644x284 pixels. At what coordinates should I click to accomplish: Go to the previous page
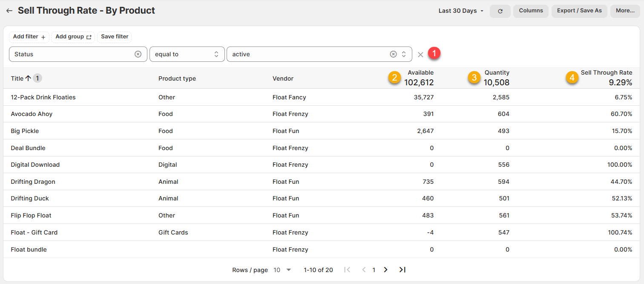[x=363, y=270]
